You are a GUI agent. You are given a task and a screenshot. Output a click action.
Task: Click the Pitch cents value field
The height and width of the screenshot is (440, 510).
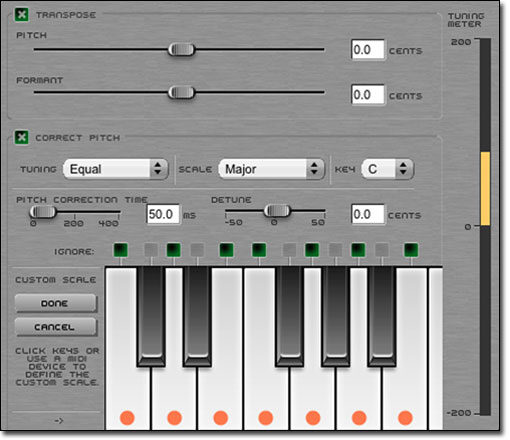[x=368, y=50]
